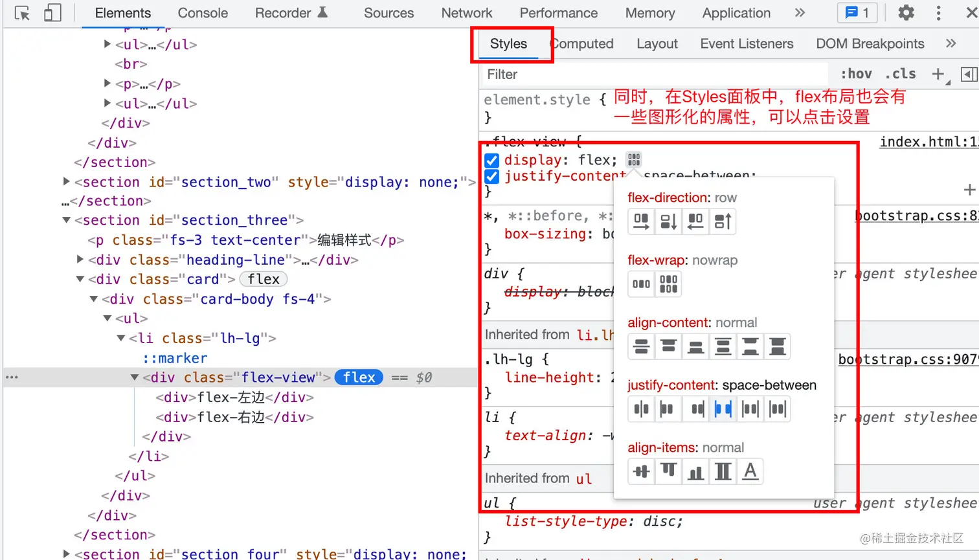The image size is (979, 560).
Task: Toggle the active justify-content space-between icon
Action: coord(723,409)
